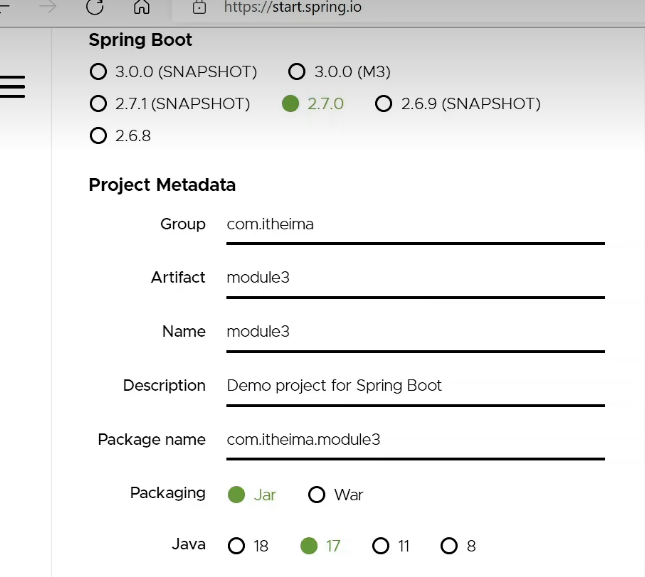645x577 pixels.
Task: Go to browser home page icon
Action: 142,7
